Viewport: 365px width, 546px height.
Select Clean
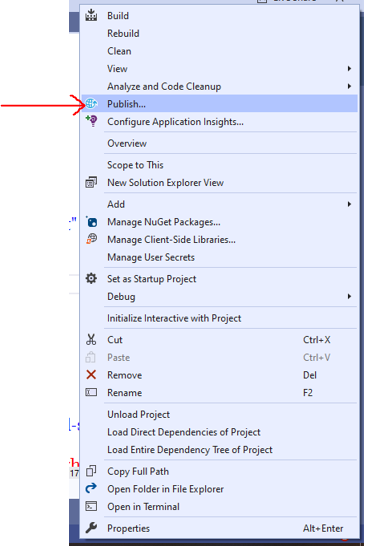click(x=219, y=51)
